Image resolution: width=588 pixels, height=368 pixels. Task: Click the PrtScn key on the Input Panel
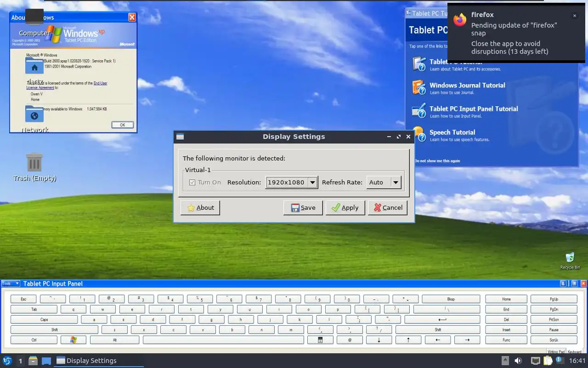[x=554, y=319]
